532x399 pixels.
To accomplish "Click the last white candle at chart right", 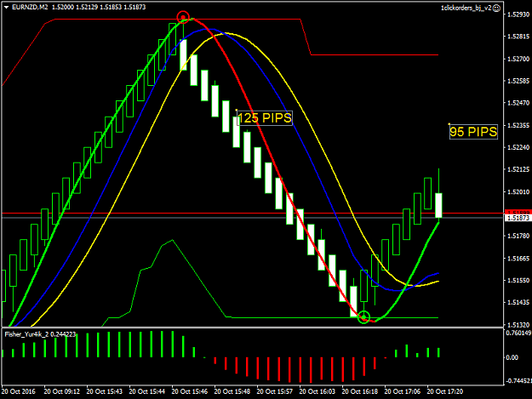I will (438, 205).
